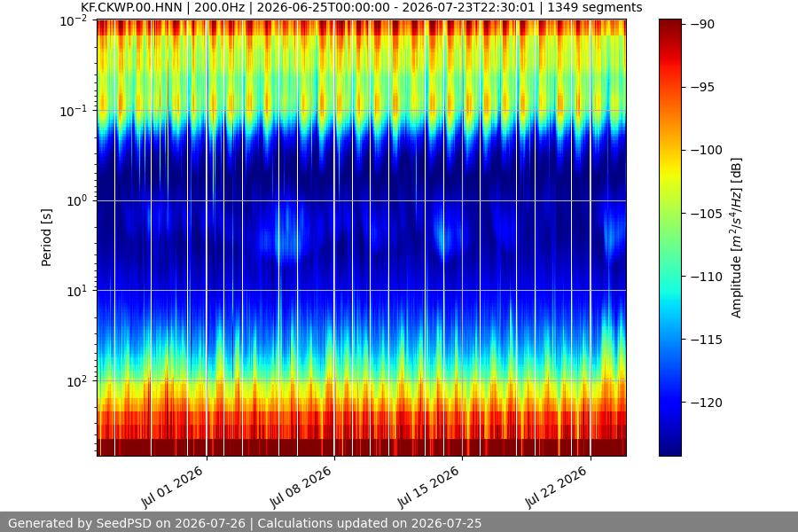Image resolution: width=798 pixels, height=532 pixels.
Task: Click the 10⁻² period axis tick label
Action: click(74, 21)
